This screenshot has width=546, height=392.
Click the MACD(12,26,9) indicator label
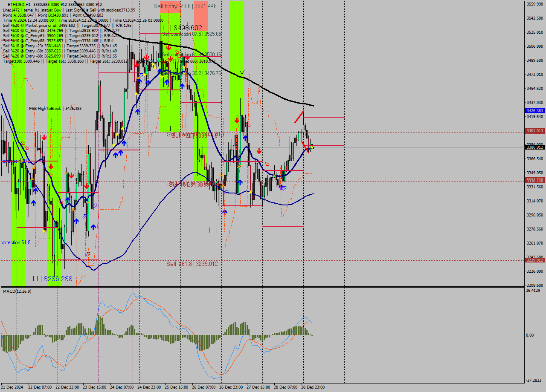[x=17, y=291]
